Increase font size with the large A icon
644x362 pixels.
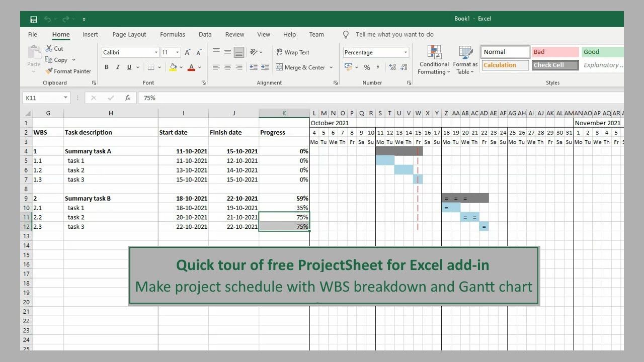click(188, 52)
